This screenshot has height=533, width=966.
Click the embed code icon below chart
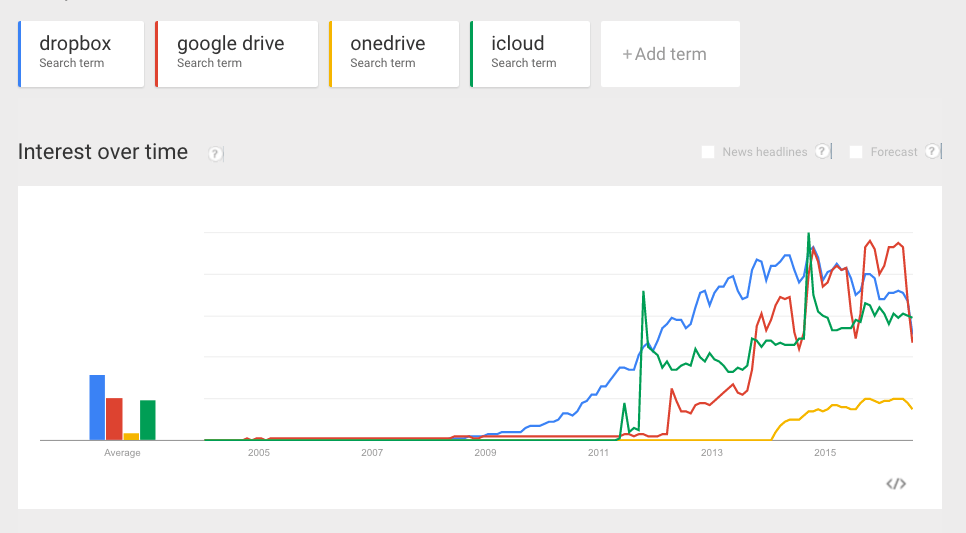pyautogui.click(x=896, y=484)
